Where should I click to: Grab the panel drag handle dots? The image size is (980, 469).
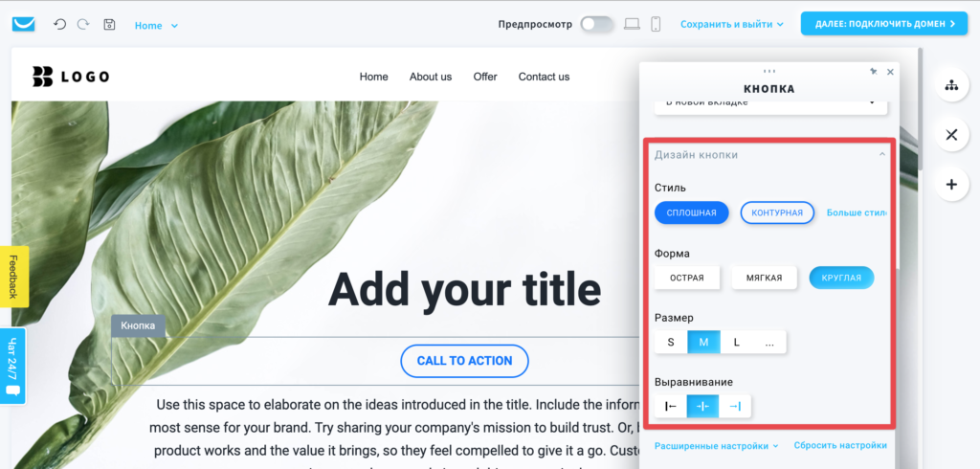(769, 71)
